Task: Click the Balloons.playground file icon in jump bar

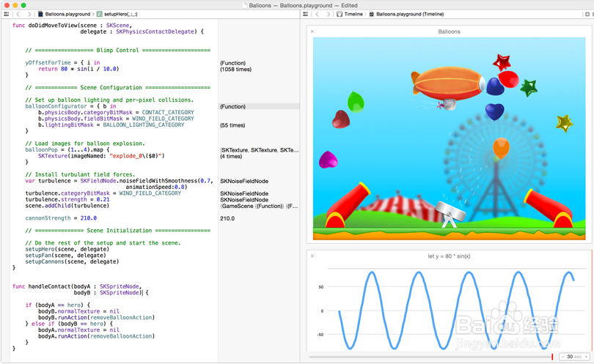Action: (x=40, y=14)
